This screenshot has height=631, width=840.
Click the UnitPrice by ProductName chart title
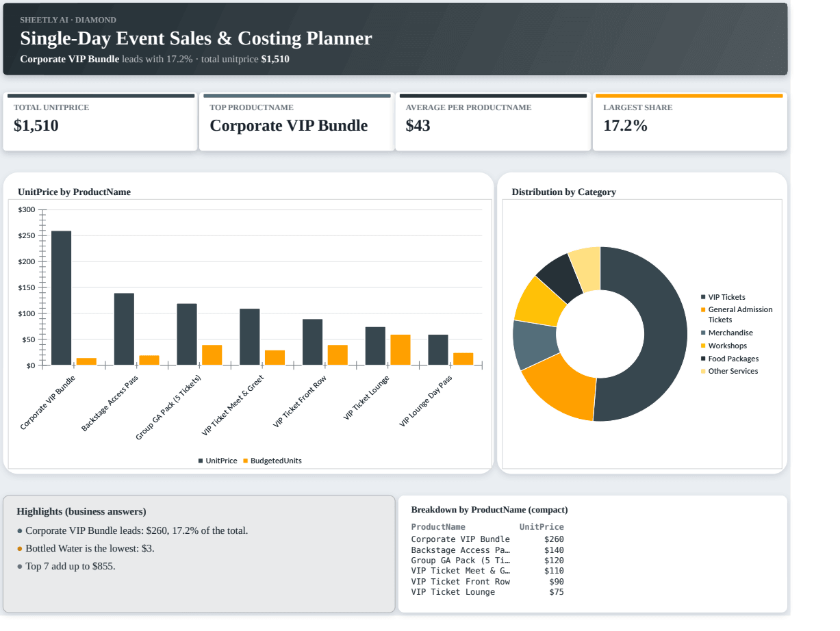click(x=75, y=192)
